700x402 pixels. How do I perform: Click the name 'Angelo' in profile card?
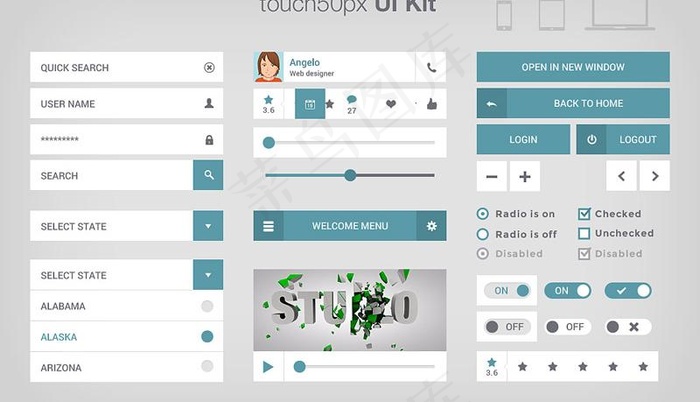pos(304,63)
